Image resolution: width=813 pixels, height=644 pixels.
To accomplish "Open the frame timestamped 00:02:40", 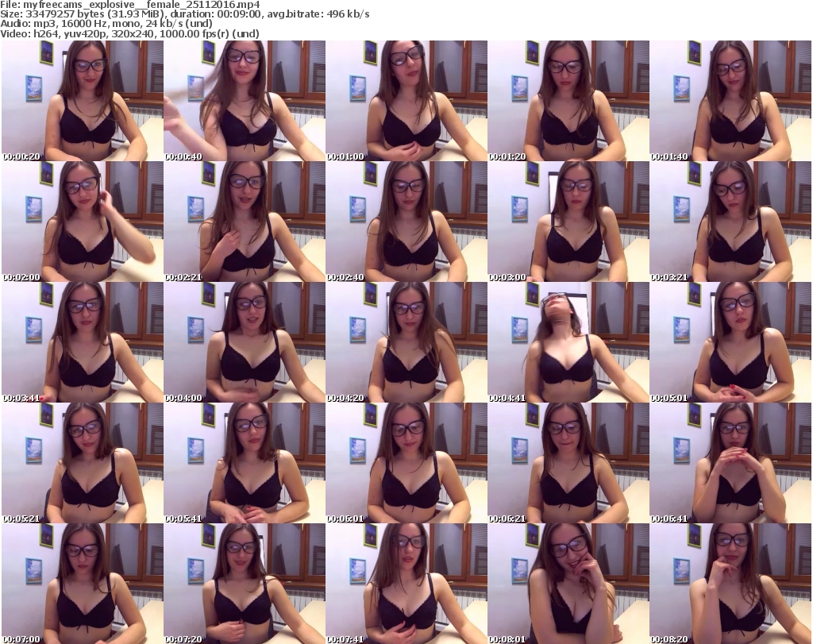I will pos(406,222).
